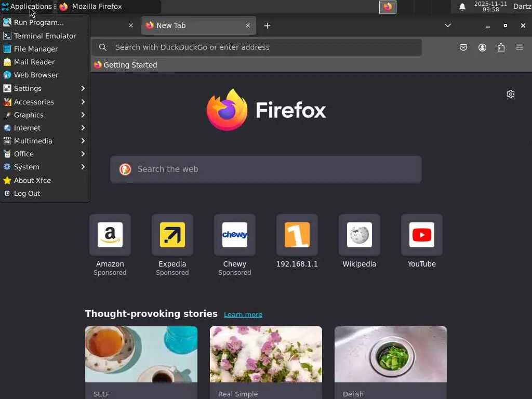Close the New Tab tab
This screenshot has height=399, width=532.
[x=248, y=25]
